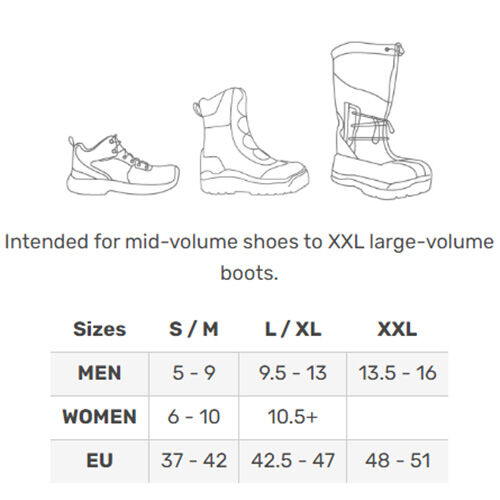500x500 pixels.
Task: Select the L / XL column header
Action: pos(293,329)
